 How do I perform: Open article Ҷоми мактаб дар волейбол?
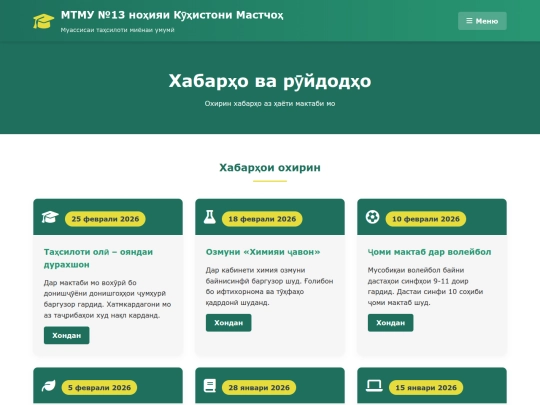click(429, 252)
